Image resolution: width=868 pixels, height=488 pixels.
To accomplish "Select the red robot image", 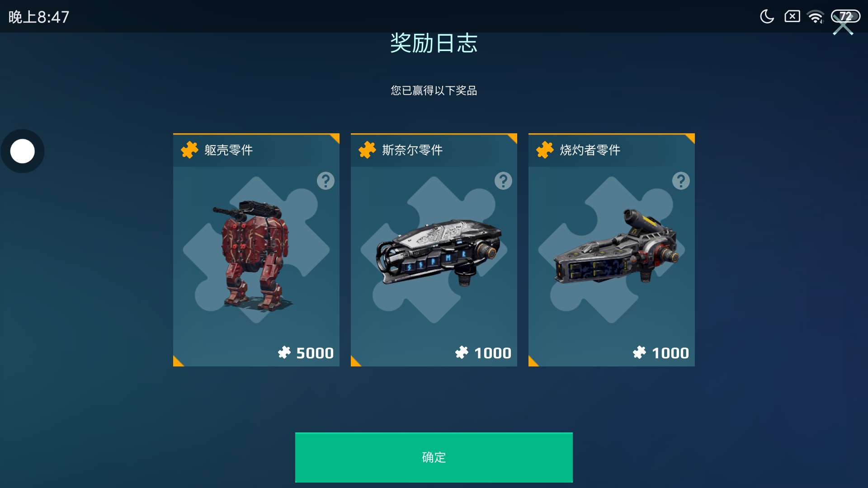I will tap(254, 256).
